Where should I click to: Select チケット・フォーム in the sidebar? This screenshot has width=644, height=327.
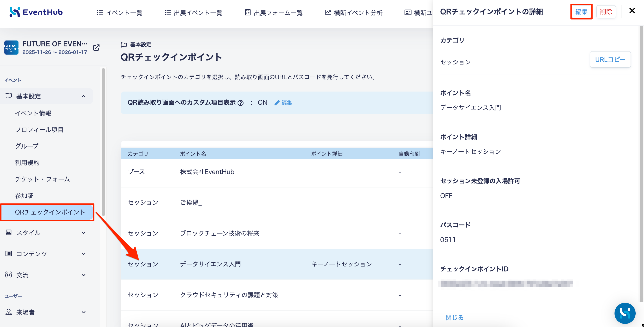42,179
